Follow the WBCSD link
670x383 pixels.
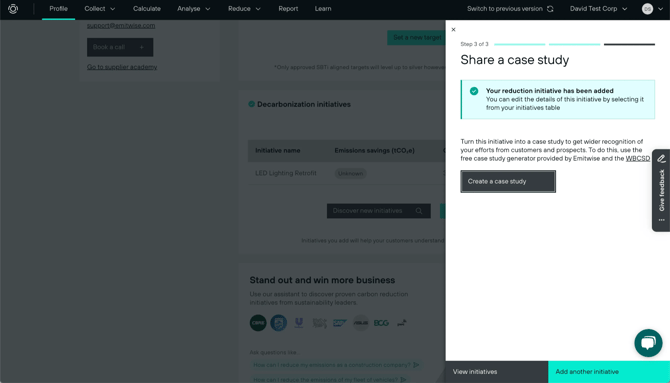pyautogui.click(x=638, y=159)
